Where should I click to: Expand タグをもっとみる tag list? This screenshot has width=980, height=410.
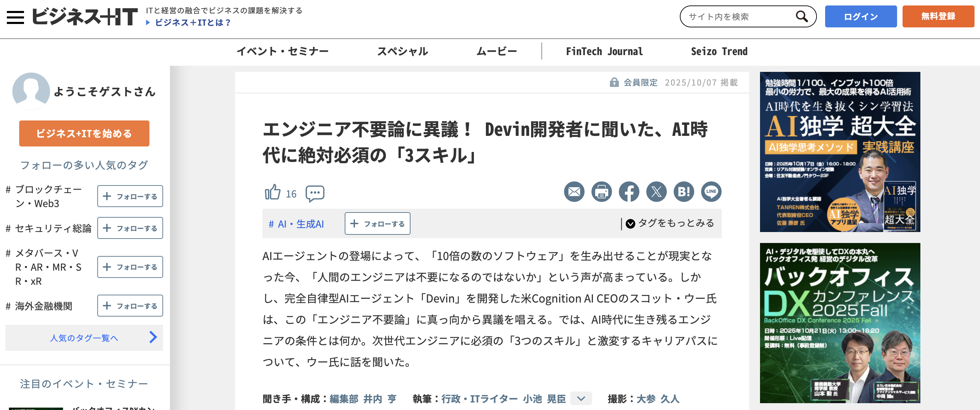tap(670, 223)
